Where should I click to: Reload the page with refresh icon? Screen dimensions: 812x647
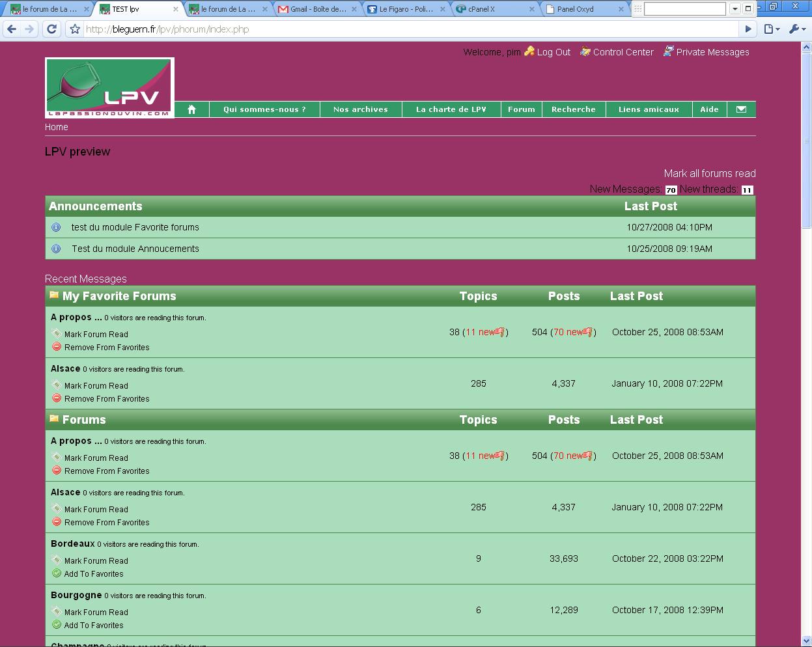pyautogui.click(x=52, y=29)
